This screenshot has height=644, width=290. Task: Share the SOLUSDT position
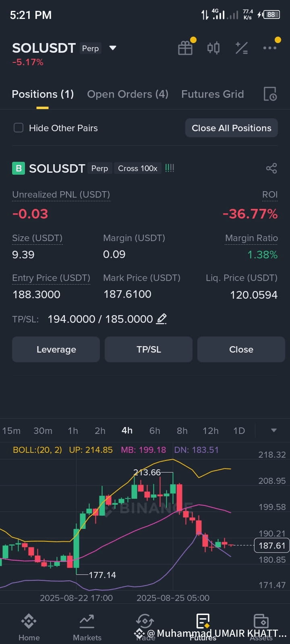(271, 168)
